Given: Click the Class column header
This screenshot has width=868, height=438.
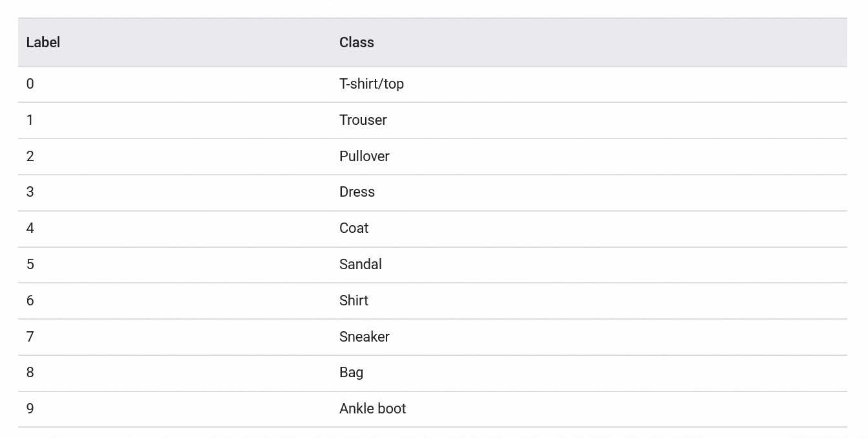Looking at the screenshot, I should click(357, 43).
